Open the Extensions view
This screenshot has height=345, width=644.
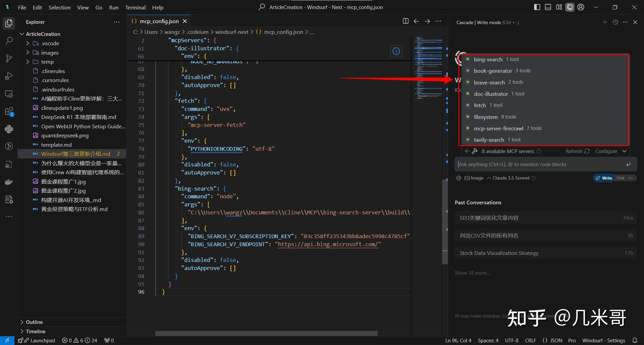9,112
